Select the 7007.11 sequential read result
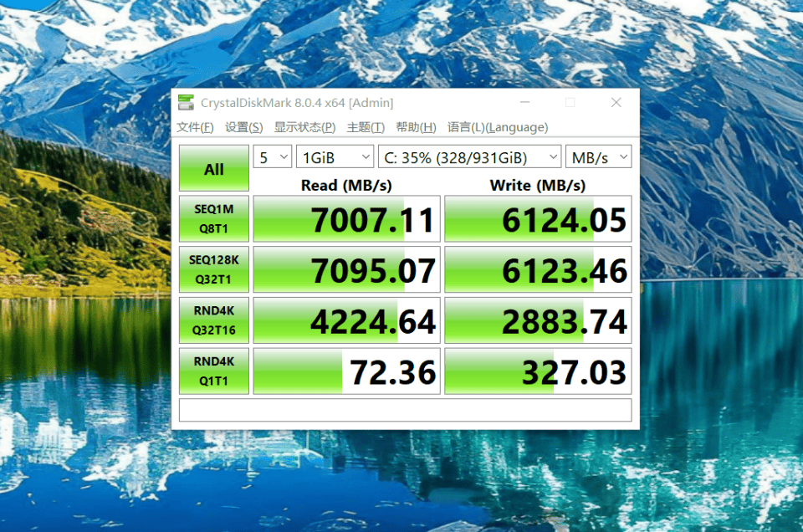 [x=346, y=218]
